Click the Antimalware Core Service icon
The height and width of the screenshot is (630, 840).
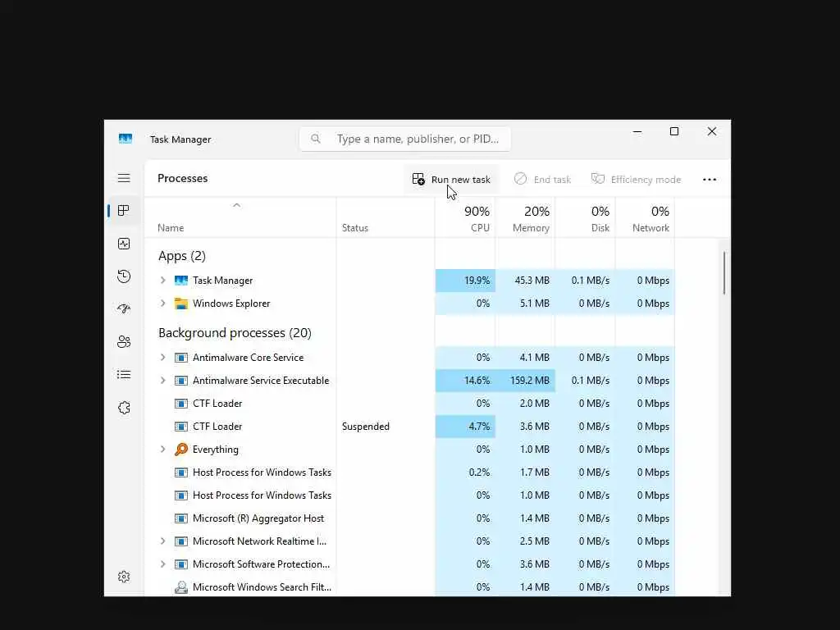[x=181, y=358]
